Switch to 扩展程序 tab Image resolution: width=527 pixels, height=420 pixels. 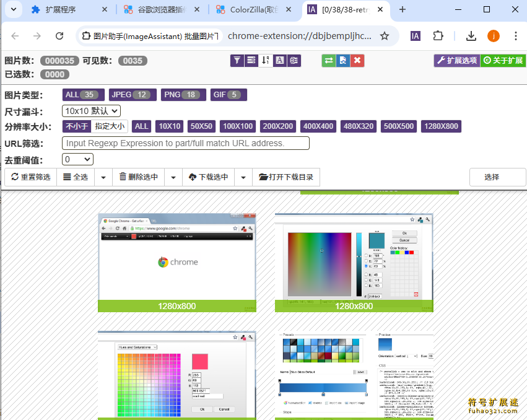click(61, 10)
